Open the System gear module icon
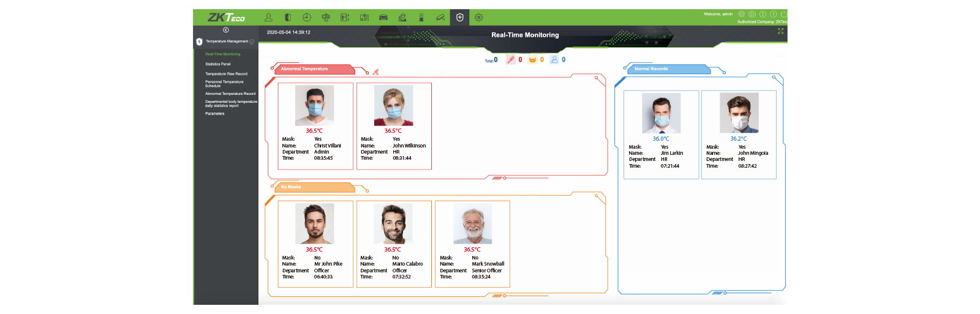980x314 pixels. [x=479, y=17]
